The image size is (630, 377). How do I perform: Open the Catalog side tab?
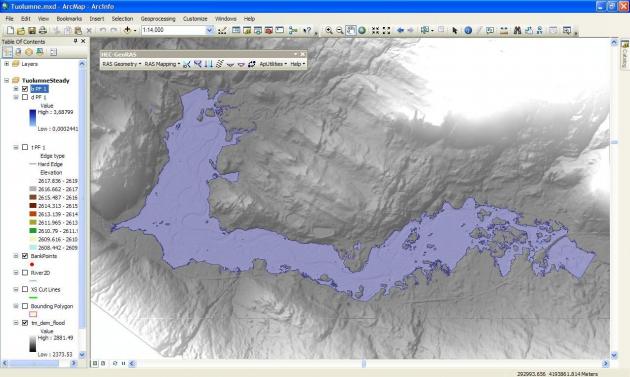[x=625, y=54]
